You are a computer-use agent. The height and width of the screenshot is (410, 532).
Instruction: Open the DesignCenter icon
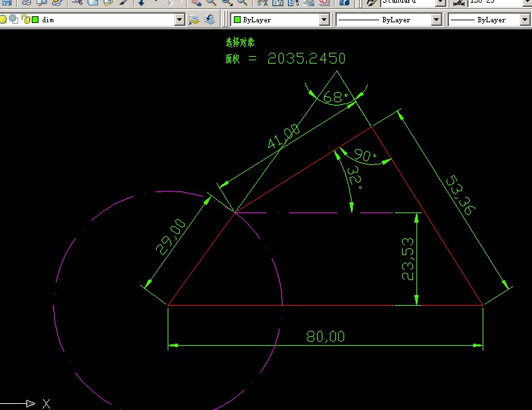click(278, 3)
